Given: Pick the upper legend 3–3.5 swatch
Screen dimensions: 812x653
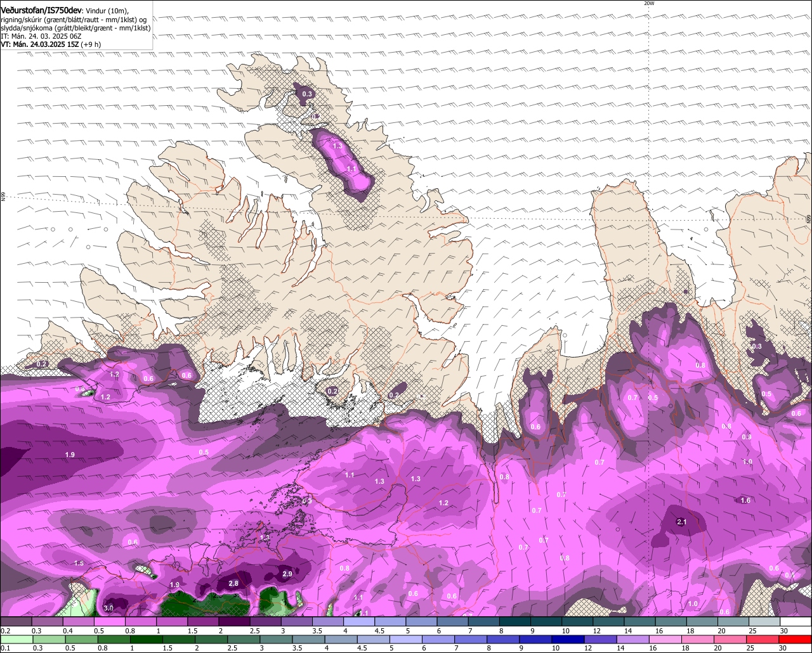Looking at the screenshot, I should point(296,622).
